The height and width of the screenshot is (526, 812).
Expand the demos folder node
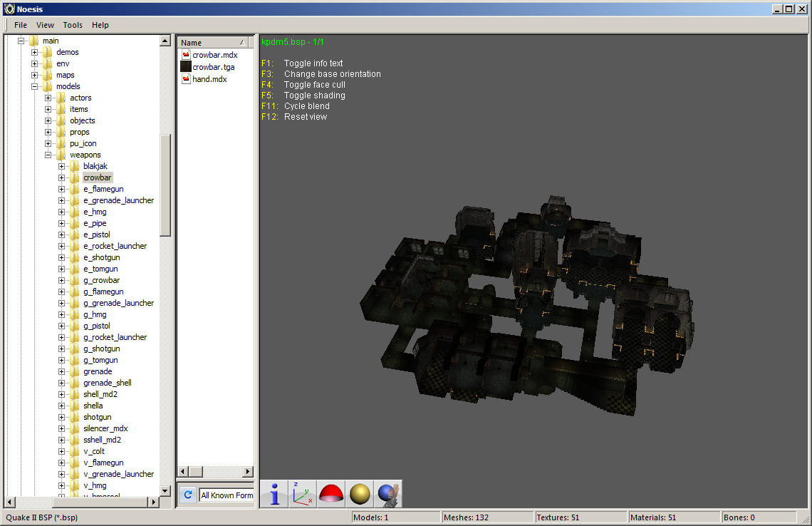click(x=35, y=52)
